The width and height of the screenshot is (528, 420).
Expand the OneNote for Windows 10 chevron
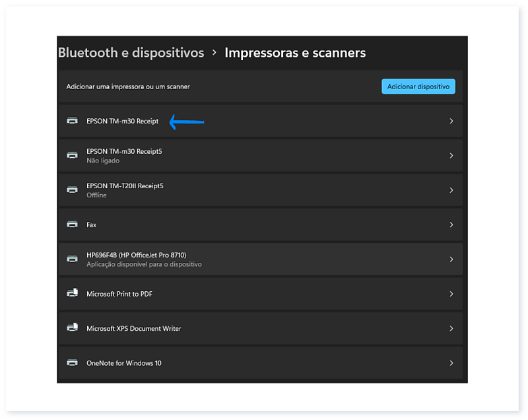click(451, 363)
